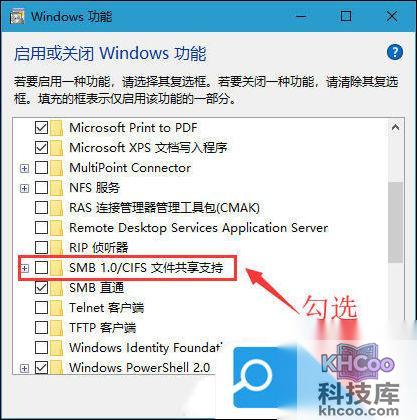Screen dimensions: 417x420
Task: Click the folder icon beside NFS 服务
Action: [x=56, y=188]
